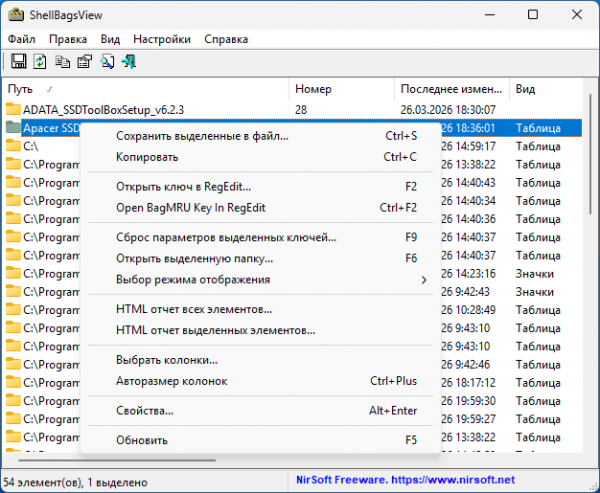The image size is (600, 493).
Task: Sort by the Путь column header
Action: click(x=145, y=89)
